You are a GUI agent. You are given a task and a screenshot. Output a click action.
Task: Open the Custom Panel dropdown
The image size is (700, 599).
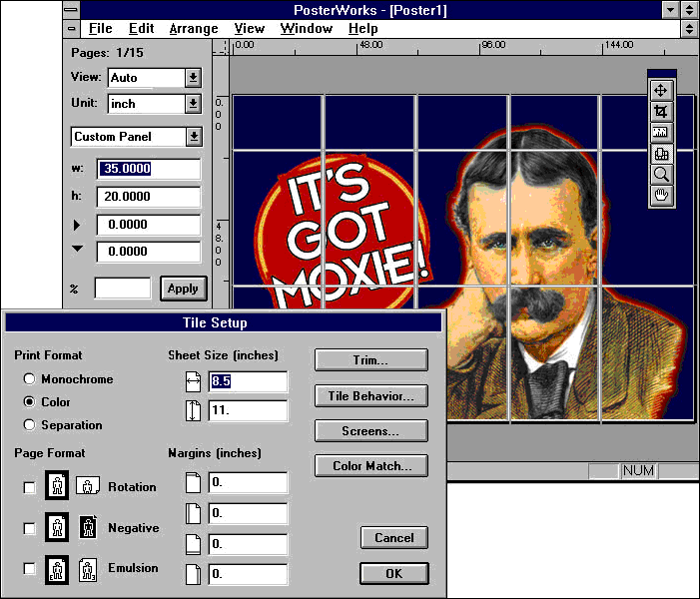click(194, 137)
